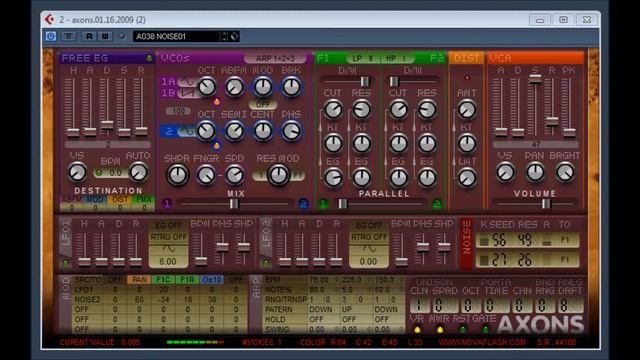Click the Read automation R button
The image size is (640, 360).
89,36
